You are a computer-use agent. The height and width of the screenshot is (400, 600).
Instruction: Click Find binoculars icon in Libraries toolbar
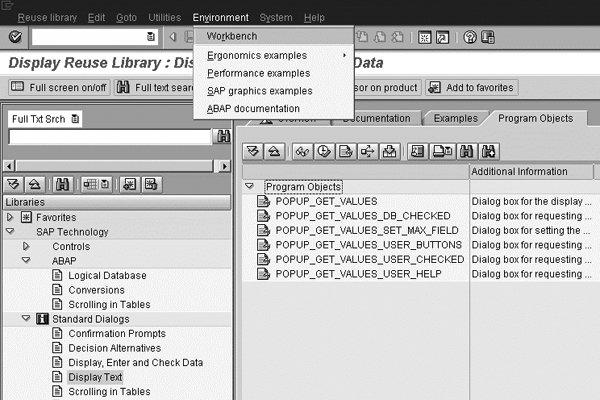(x=63, y=183)
